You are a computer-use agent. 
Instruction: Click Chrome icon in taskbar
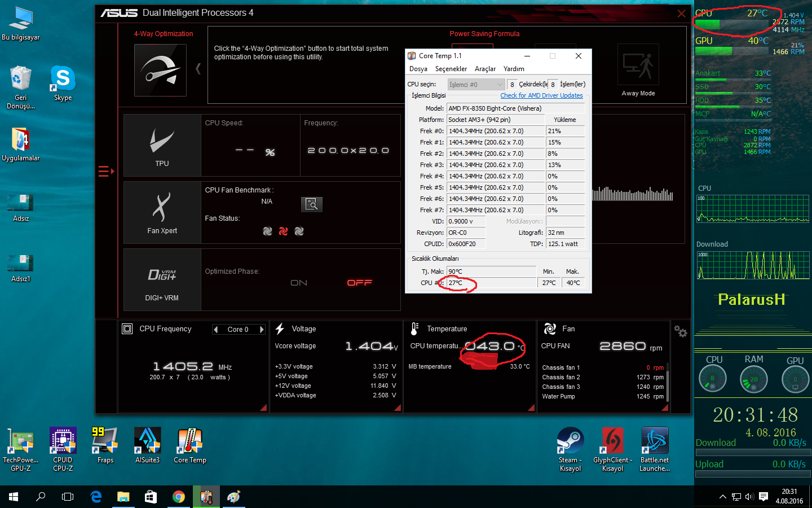point(179,497)
